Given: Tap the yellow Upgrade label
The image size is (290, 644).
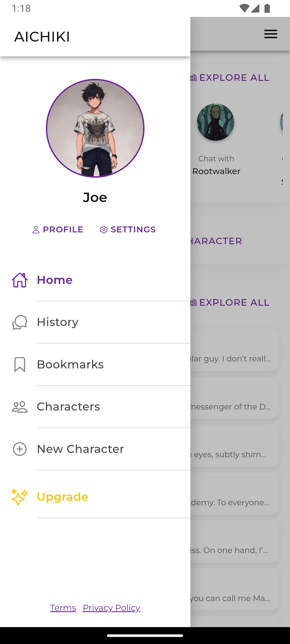Looking at the screenshot, I should (63, 497).
